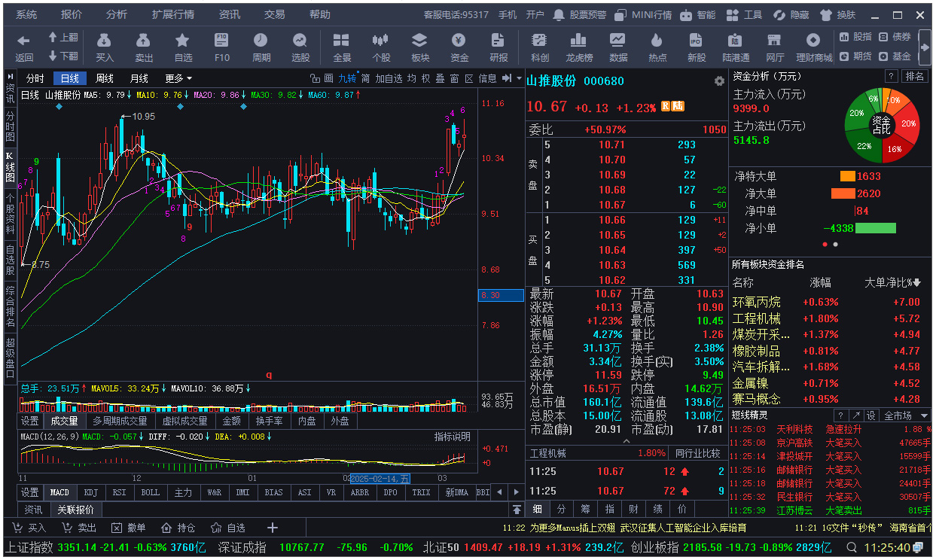
Task: Select the 买入 (Buy) toolbar icon
Action: pyautogui.click(x=105, y=45)
